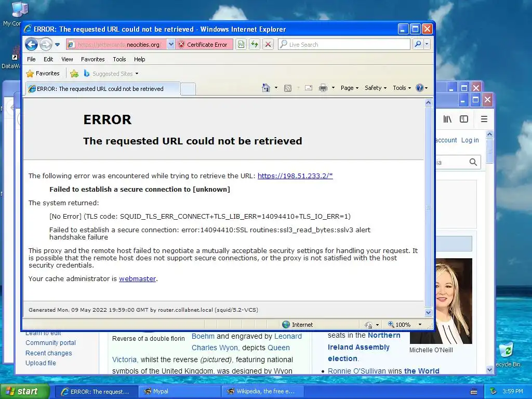
Task: Open the Edit menu
Action: pos(48,59)
